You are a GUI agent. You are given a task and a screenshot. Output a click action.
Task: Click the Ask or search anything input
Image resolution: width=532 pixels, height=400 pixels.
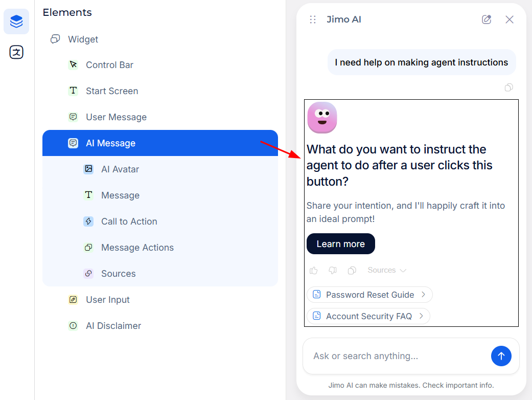click(x=396, y=356)
